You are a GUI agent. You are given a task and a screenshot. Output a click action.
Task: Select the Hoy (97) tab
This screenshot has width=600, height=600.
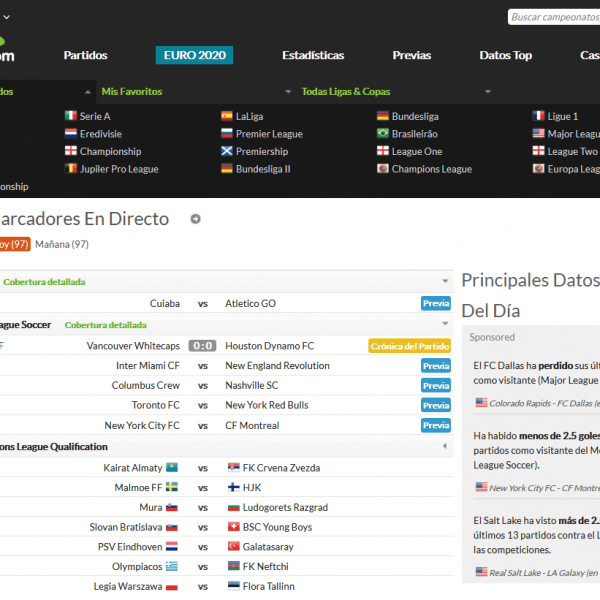tap(15, 244)
